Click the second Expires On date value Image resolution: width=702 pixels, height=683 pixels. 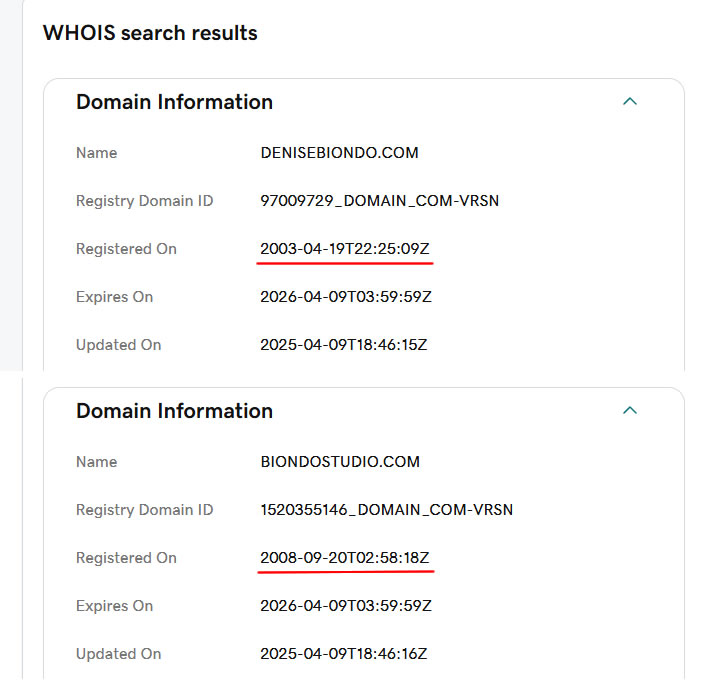(x=346, y=606)
